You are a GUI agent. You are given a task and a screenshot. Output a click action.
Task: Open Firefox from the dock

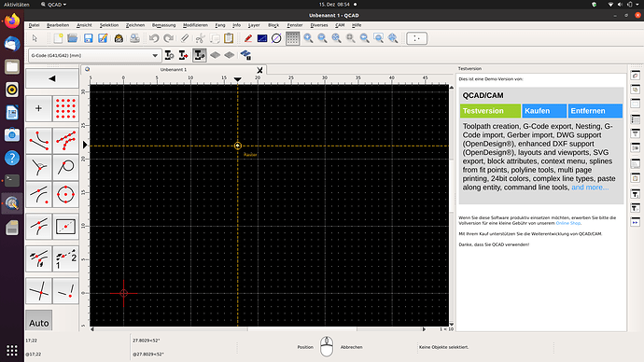click(x=12, y=21)
